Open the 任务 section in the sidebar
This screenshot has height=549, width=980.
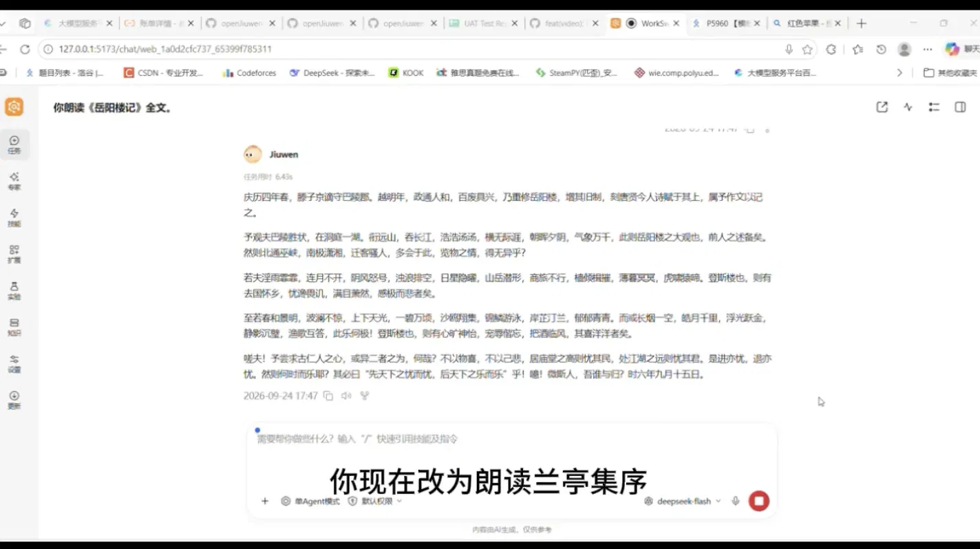point(14,144)
